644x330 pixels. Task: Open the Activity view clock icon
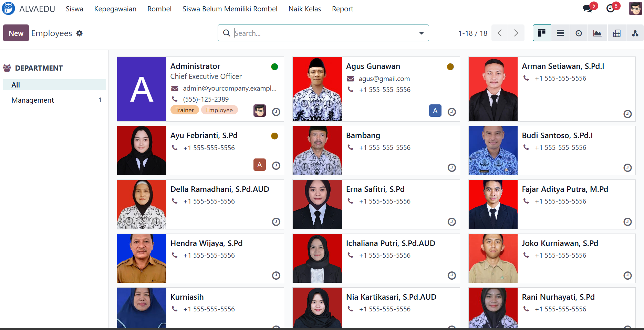[x=579, y=33]
